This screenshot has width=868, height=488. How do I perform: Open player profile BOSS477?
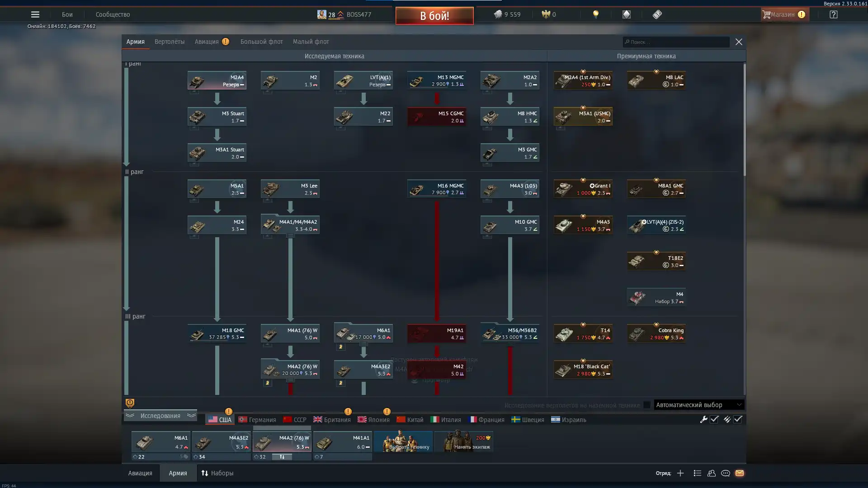pyautogui.click(x=344, y=14)
